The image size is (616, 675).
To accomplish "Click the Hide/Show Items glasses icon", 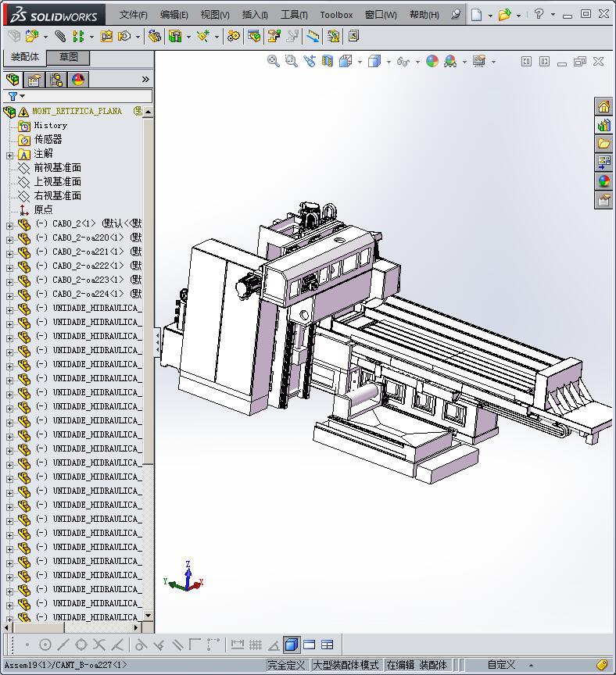I will [x=403, y=62].
